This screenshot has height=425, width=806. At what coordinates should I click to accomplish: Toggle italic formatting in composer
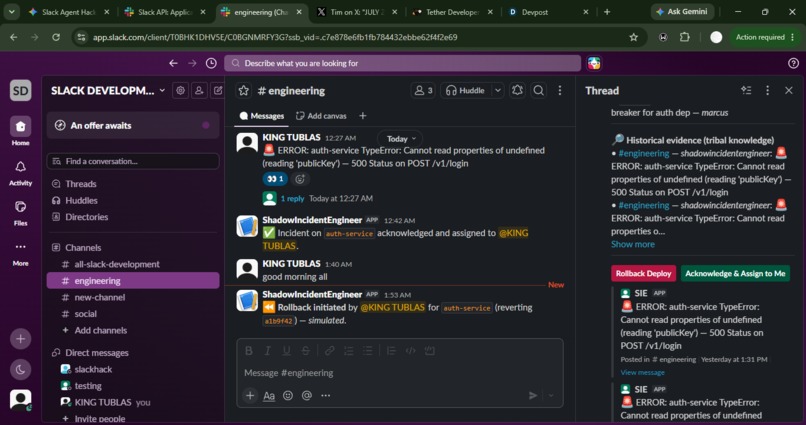tap(267, 350)
